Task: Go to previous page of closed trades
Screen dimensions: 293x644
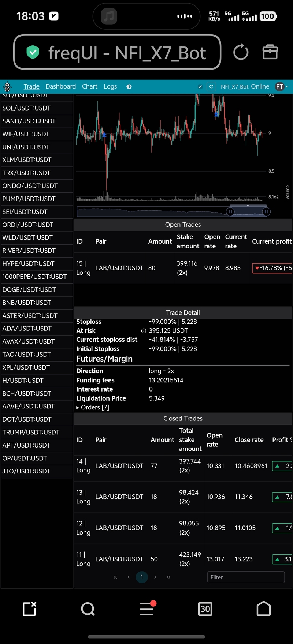Action: pos(128,577)
